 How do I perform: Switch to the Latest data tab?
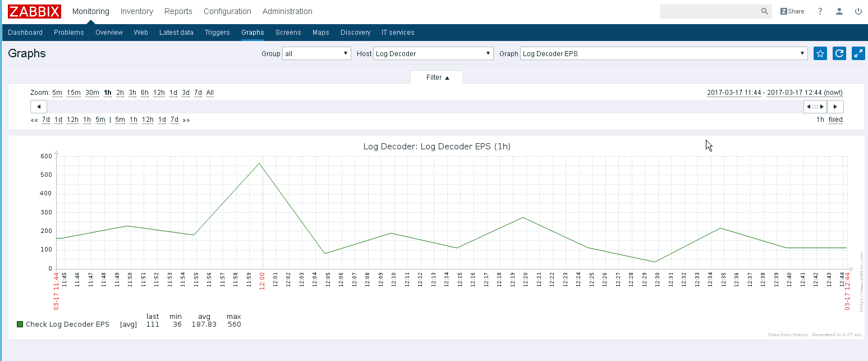[x=176, y=33]
